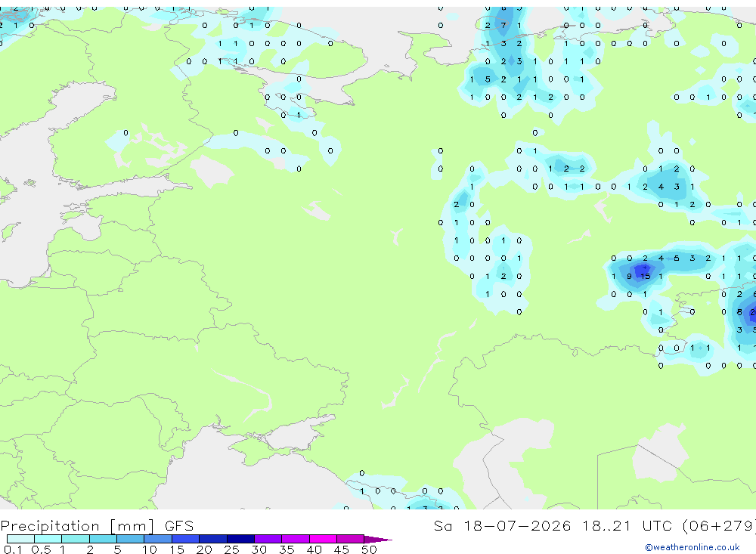Click the '0.1' legend scale label
The height and width of the screenshot is (554, 756).
pos(13,549)
